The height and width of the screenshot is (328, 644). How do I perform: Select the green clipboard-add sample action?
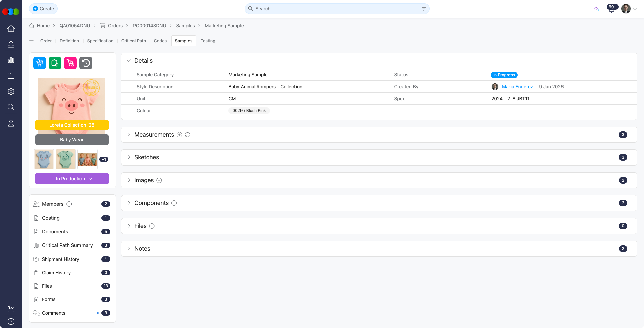coord(55,63)
